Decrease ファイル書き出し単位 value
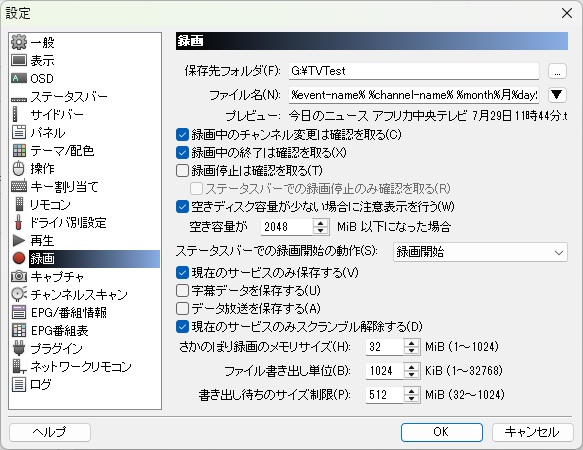The width and height of the screenshot is (583, 450). pos(412,375)
